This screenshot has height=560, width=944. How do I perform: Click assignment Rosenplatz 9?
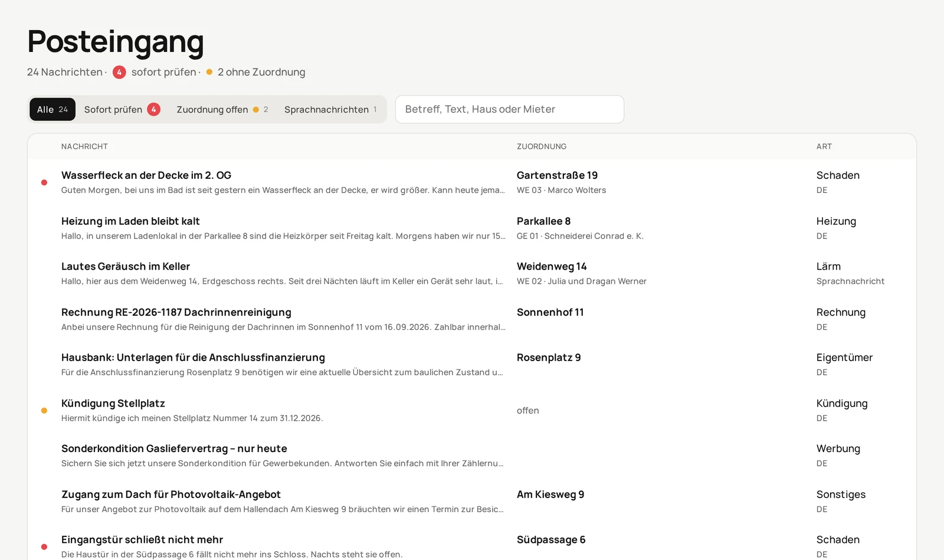point(549,358)
